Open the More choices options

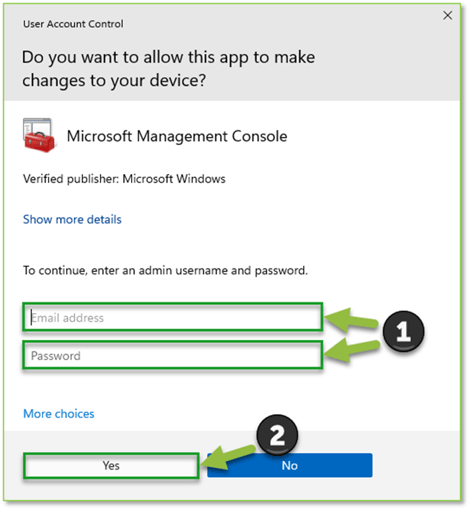click(59, 414)
